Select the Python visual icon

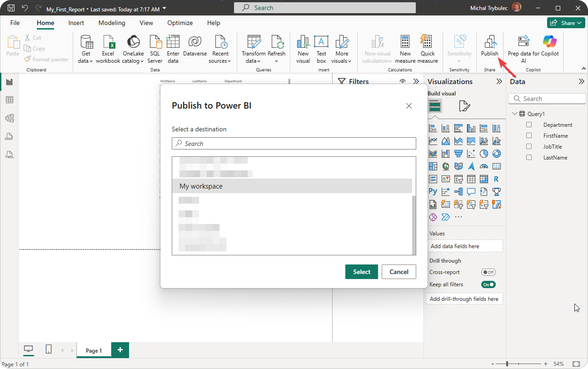click(433, 192)
